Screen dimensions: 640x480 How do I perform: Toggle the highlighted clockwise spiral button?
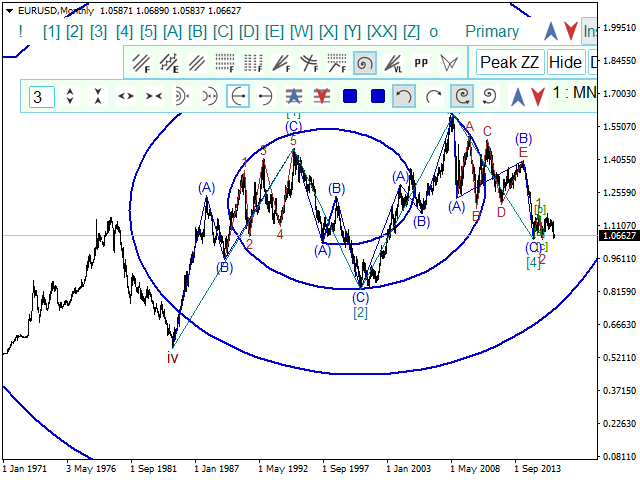coord(462,97)
